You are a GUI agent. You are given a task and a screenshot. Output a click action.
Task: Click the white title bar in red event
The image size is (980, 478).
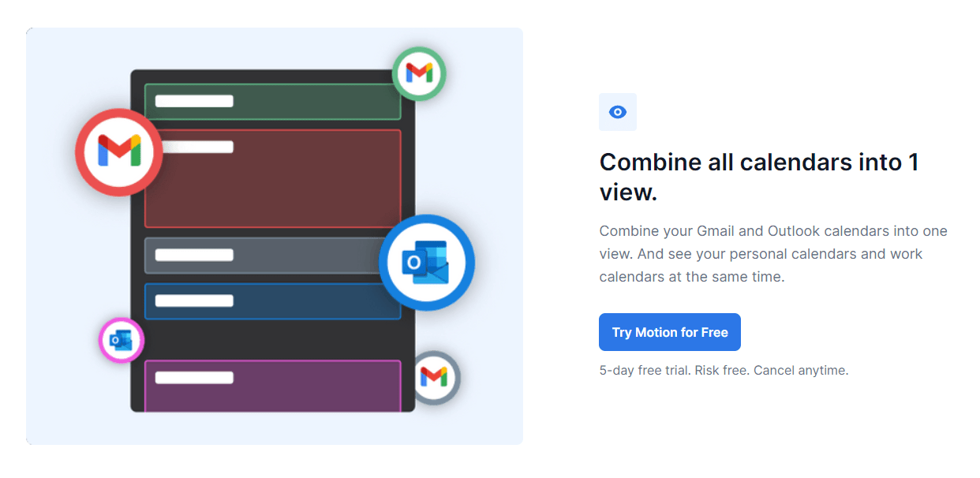[194, 147]
